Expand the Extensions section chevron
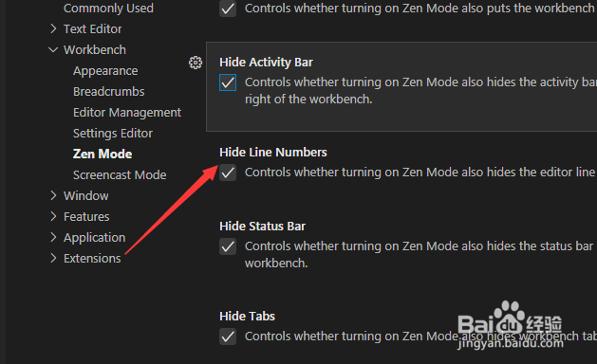 [53, 258]
